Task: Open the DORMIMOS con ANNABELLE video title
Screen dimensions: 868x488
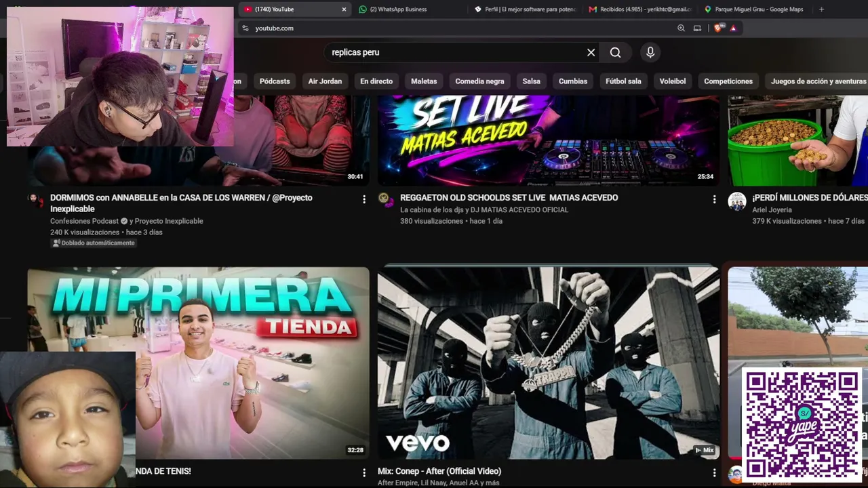Action: click(181, 203)
